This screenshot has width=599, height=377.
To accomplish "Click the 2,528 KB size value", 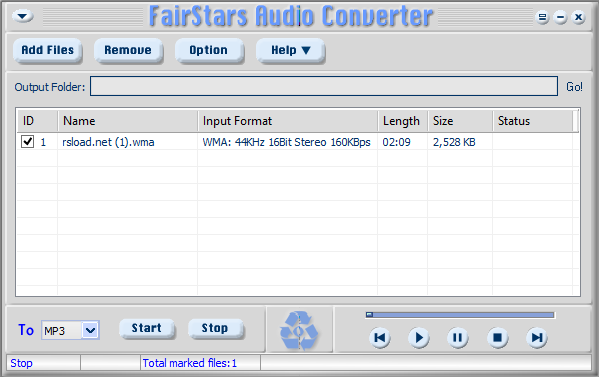I will coord(454,142).
